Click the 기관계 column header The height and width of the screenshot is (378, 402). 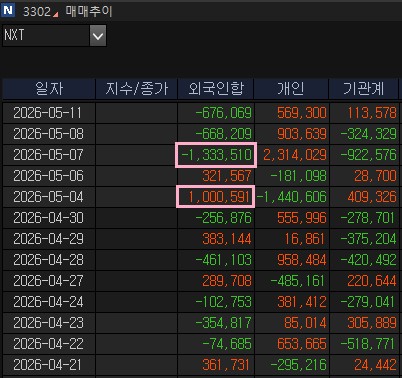pos(364,89)
